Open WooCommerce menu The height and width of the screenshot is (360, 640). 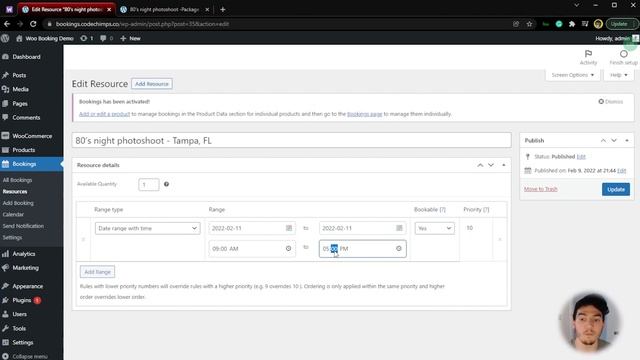(31, 136)
